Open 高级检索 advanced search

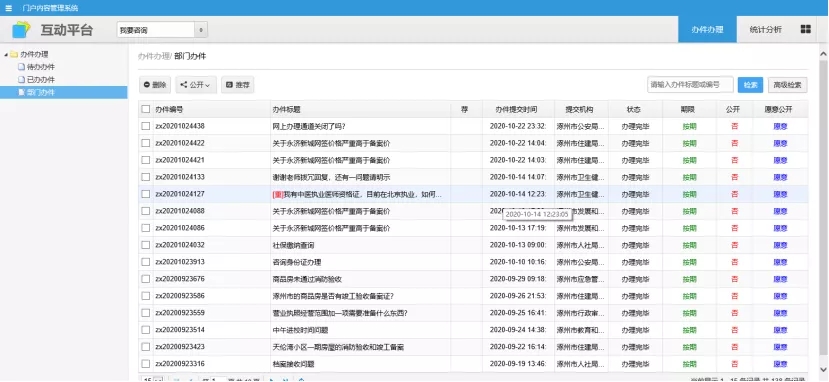click(x=787, y=85)
